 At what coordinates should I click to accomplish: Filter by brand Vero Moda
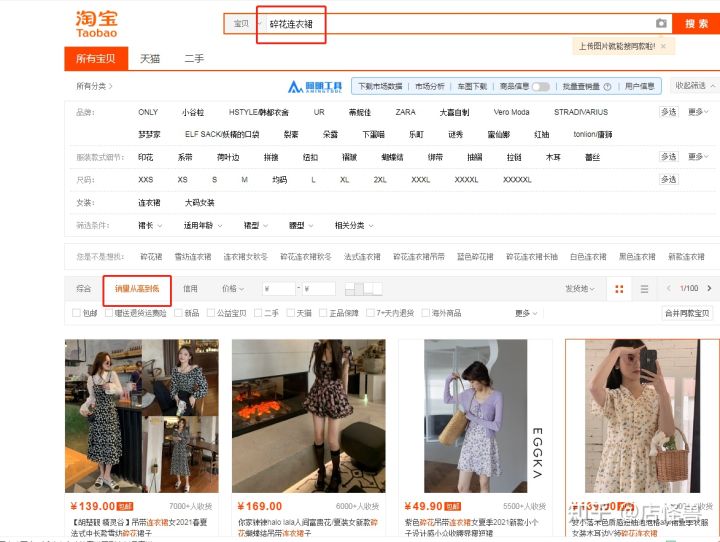512,112
